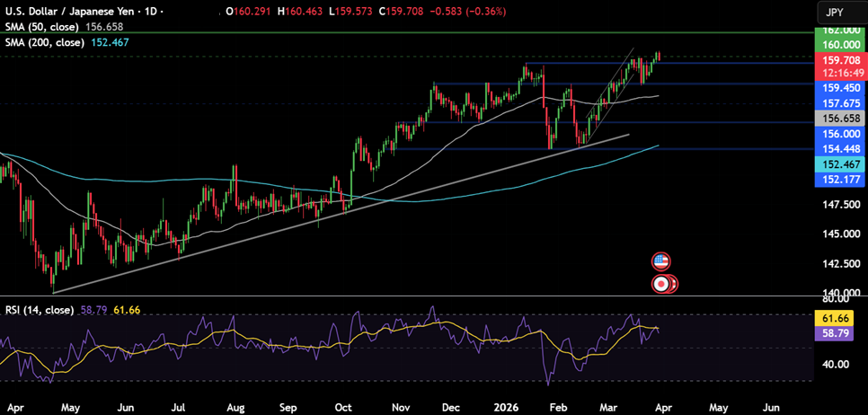868x415 pixels.
Task: Click the blue 152.177 horizontal level label
Action: click(839, 180)
